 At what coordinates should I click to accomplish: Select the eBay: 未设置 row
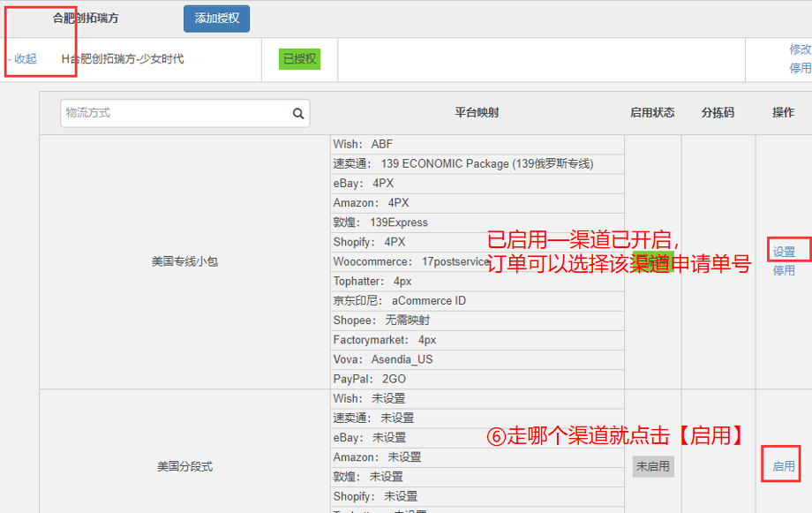(x=477, y=438)
